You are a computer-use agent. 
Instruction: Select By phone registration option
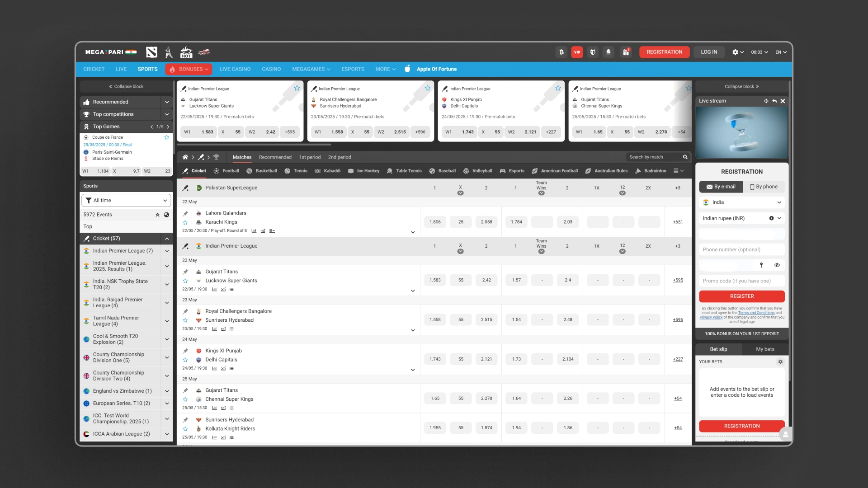tap(764, 187)
